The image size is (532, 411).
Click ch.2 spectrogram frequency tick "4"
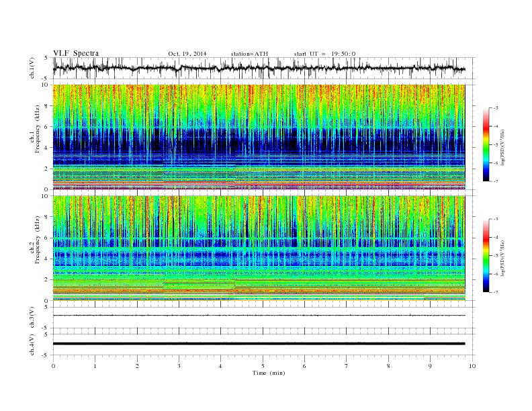(47, 259)
